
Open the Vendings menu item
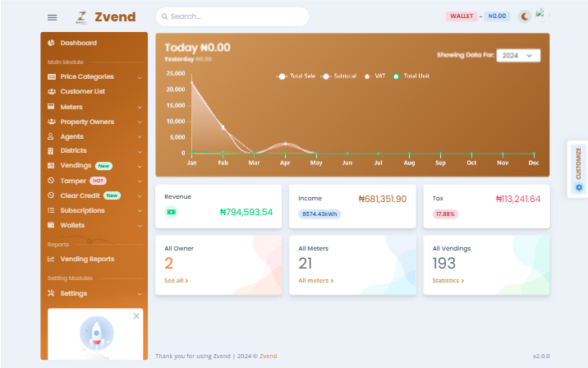click(x=76, y=165)
